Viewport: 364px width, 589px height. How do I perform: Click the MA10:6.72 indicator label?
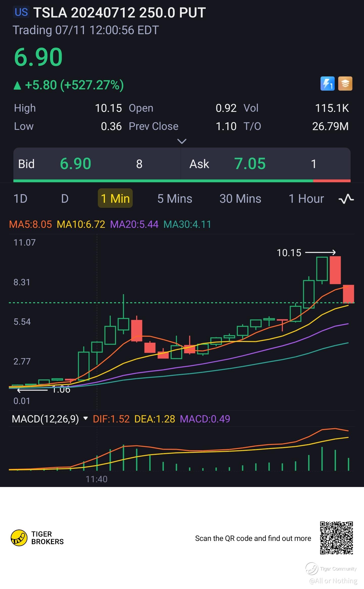tap(81, 224)
